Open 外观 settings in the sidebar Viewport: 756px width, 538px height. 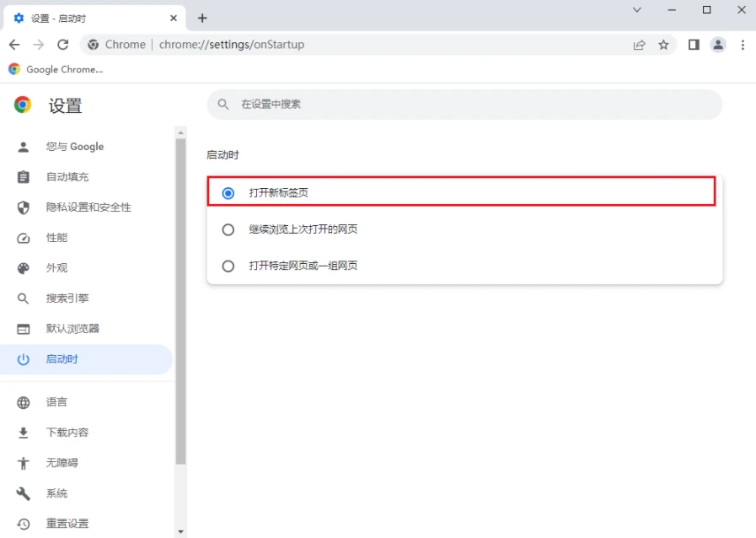(56, 268)
